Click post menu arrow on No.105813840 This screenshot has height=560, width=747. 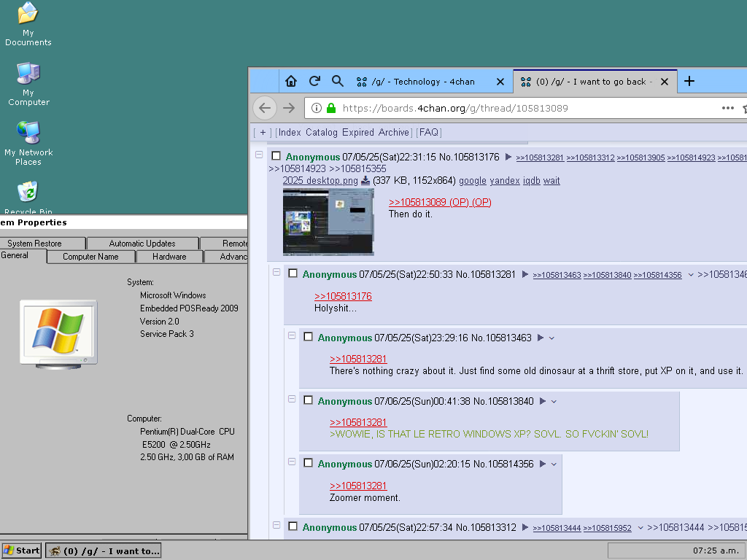542,401
